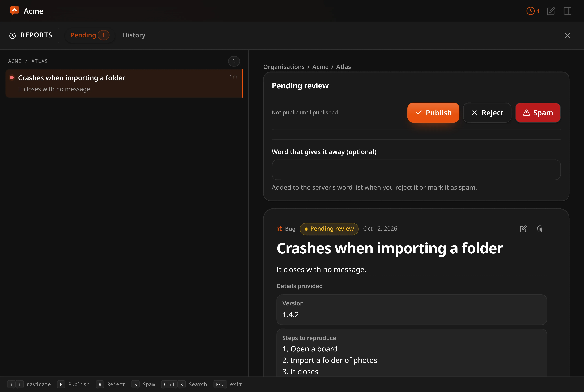Image resolution: width=584 pixels, height=392 pixels.
Task: Click the Organisations breadcrumb link
Action: point(284,67)
